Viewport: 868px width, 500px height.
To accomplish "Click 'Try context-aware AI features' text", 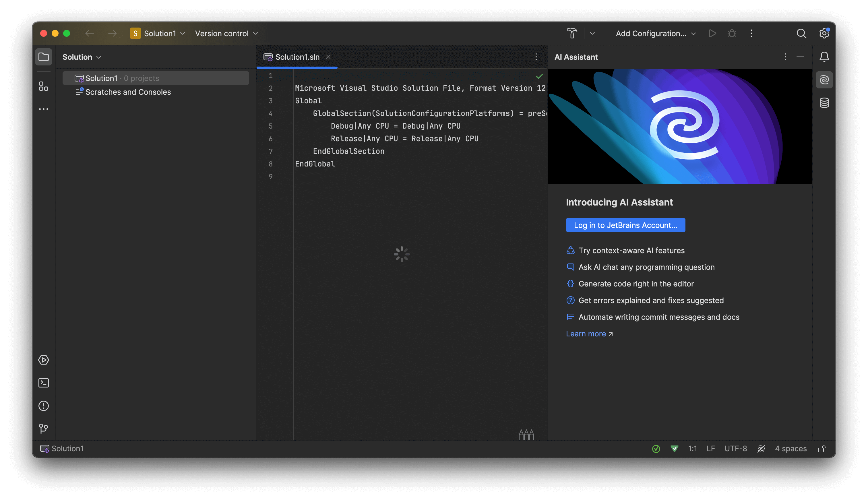I will tap(631, 250).
